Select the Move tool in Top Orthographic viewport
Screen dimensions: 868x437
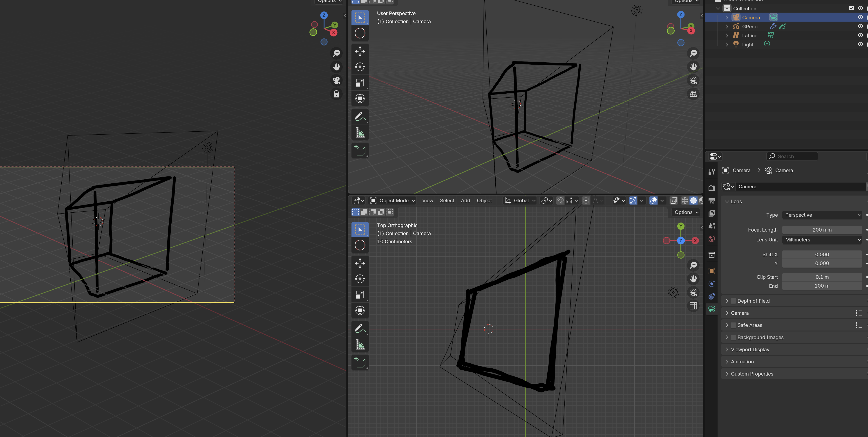(360, 263)
